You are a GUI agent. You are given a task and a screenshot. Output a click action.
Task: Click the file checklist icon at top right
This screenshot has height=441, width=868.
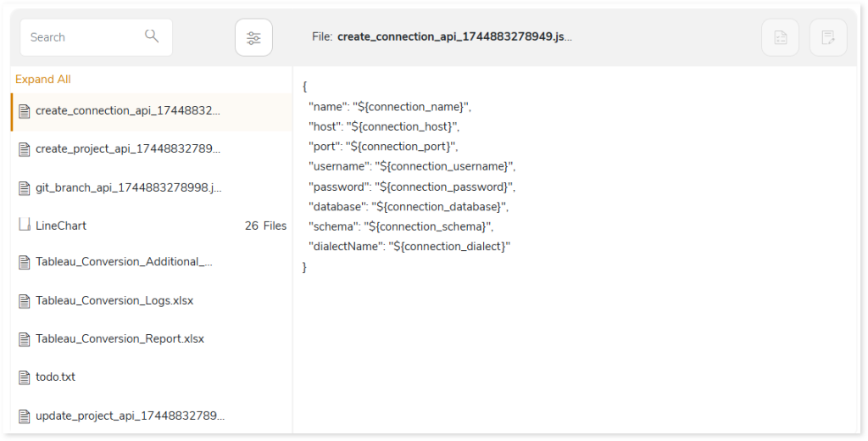pyautogui.click(x=780, y=37)
